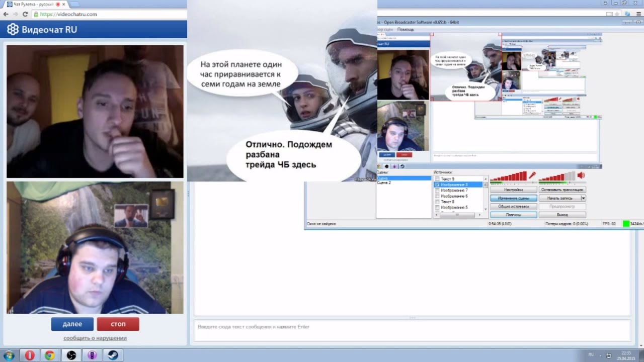
Task: Click the chat message input field
Action: click(x=412, y=331)
